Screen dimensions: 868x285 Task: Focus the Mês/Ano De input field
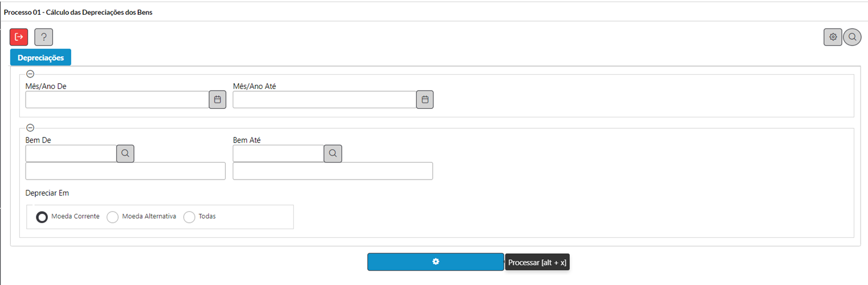pyautogui.click(x=117, y=100)
